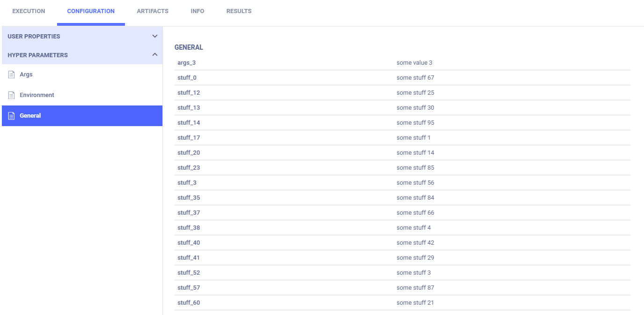644x315 pixels.
Task: Open the Artifacts tab
Action: [153, 11]
